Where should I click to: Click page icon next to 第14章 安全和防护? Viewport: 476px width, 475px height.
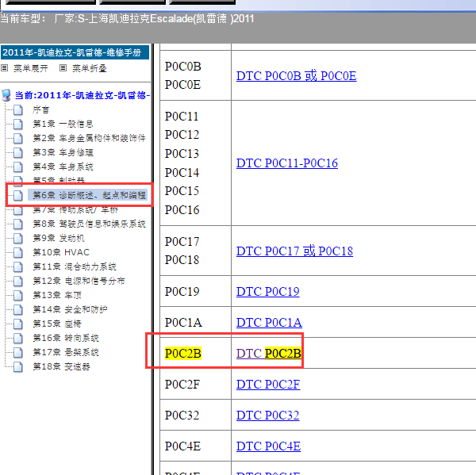(x=18, y=309)
